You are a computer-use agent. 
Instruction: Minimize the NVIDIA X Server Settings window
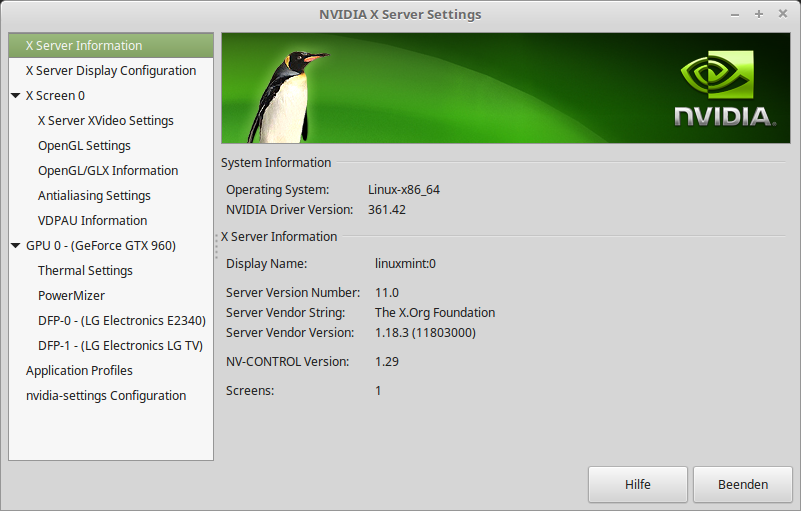tap(735, 15)
